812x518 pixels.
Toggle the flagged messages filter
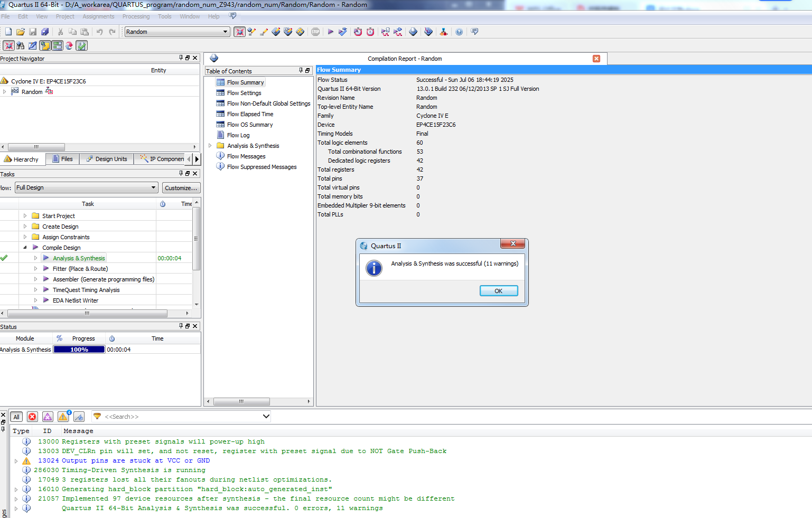pyautogui.click(x=79, y=417)
